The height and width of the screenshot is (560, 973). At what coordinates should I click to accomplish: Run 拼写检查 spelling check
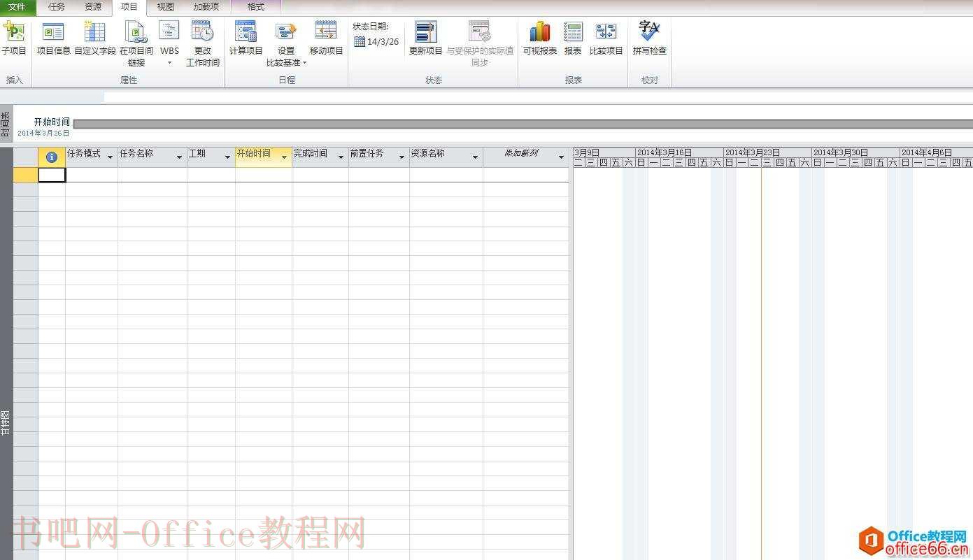(650, 39)
